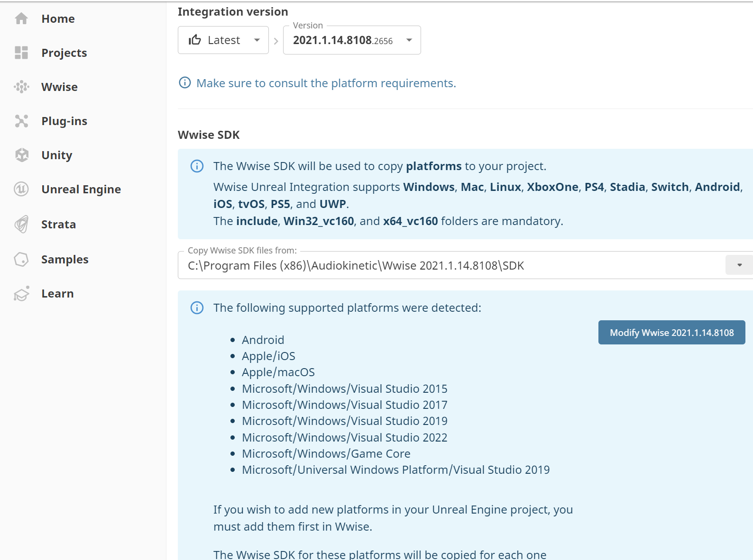Click the Learn graduation cap icon
This screenshot has width=753, height=560.
point(21,294)
